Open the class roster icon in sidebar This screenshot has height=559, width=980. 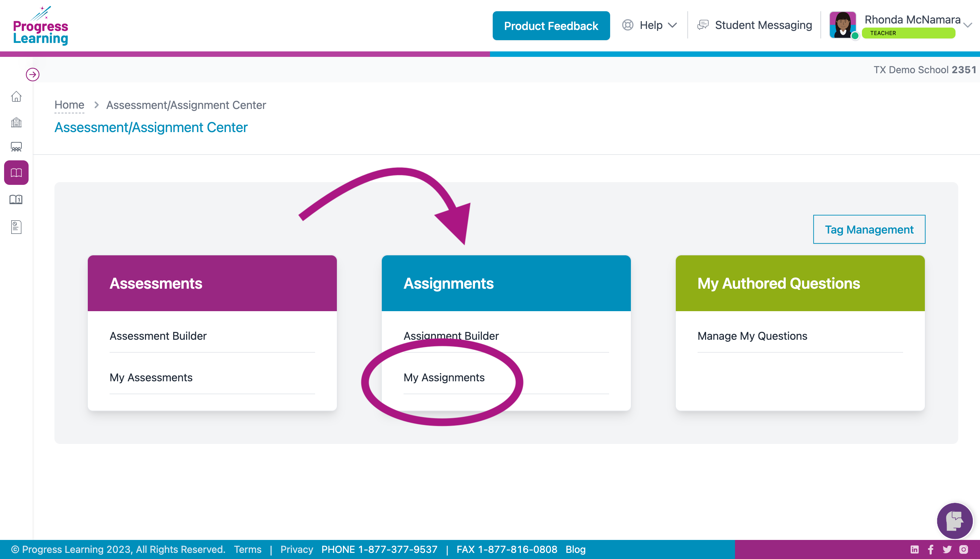[16, 147]
